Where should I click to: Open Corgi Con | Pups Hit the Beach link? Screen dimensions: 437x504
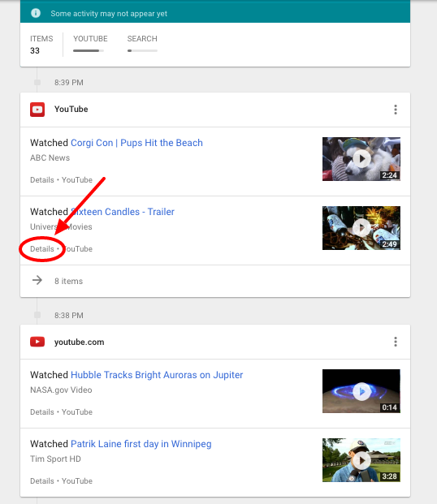(x=136, y=143)
